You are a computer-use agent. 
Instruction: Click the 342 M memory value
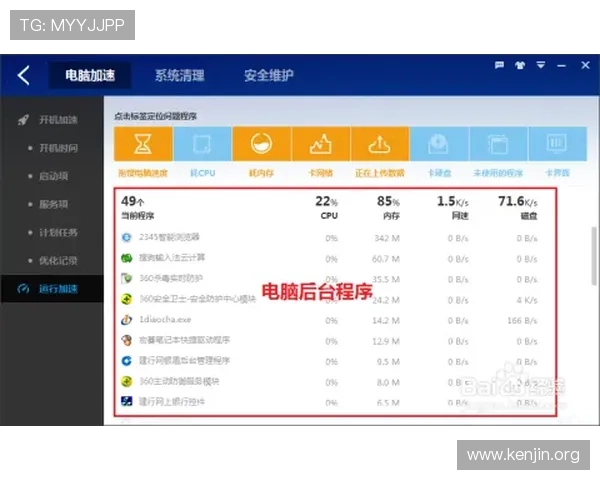tap(387, 238)
